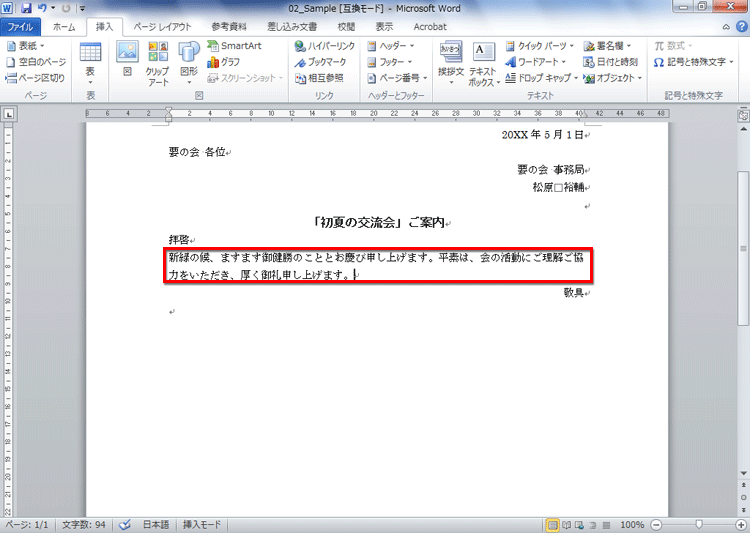Switch to web layout view icon
The width and height of the screenshot is (750, 533).
(x=579, y=525)
